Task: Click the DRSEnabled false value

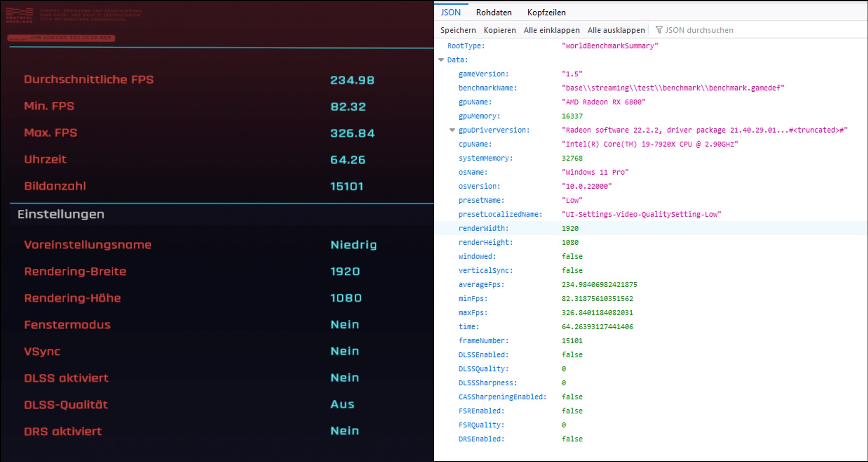Action: pos(572,439)
